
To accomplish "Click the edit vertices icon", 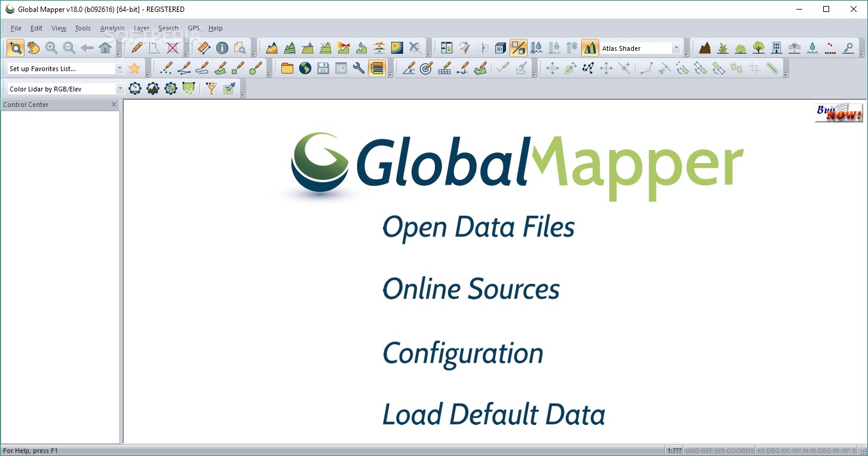I will point(588,68).
